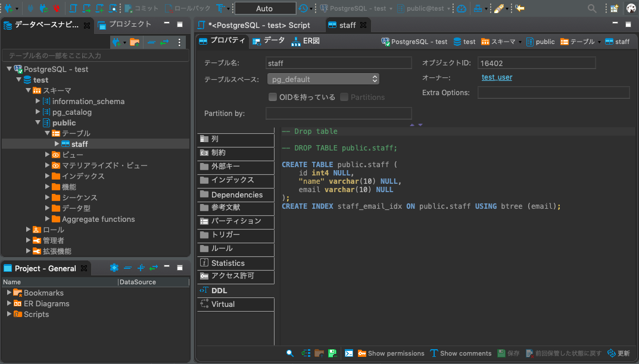
Task: Open the pg_default tablespace dropdown
Action: pyautogui.click(x=373, y=79)
